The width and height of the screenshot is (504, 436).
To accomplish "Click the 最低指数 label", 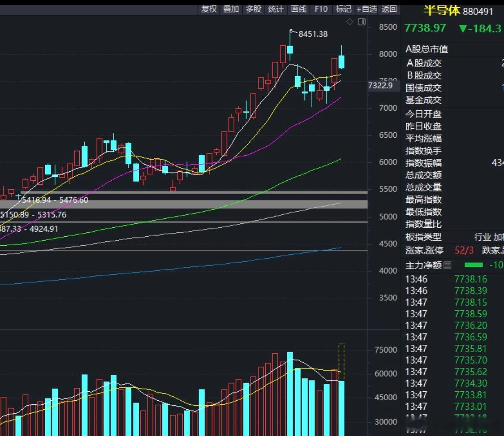I will (x=423, y=212).
